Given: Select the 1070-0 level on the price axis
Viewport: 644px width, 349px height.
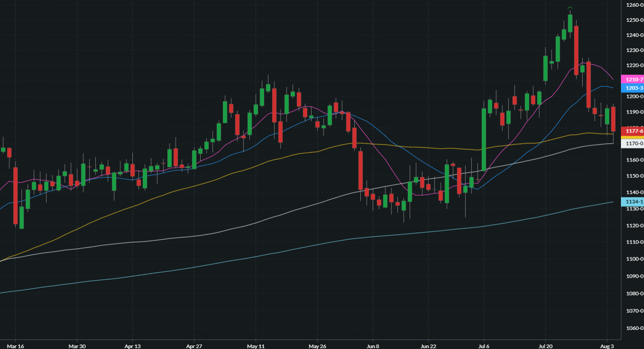Looking at the screenshot, I should 635,311.
